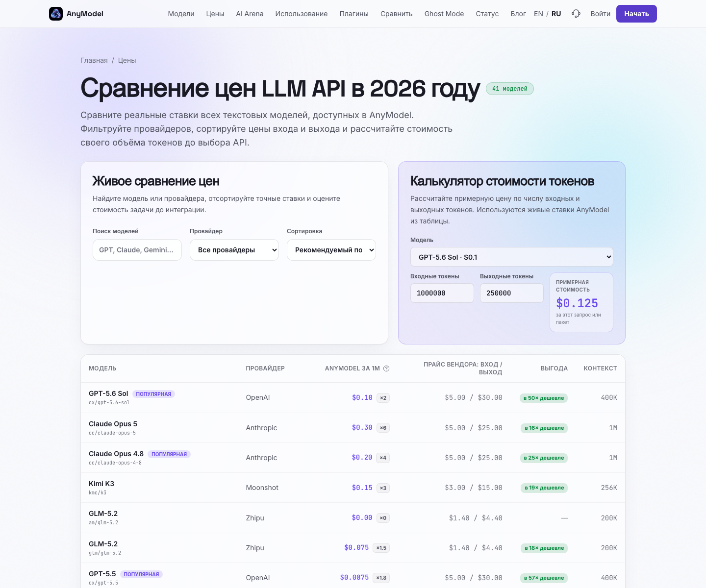This screenshot has height=588, width=706.
Task: Click the в 16× дешевле badge
Action: [x=544, y=428]
